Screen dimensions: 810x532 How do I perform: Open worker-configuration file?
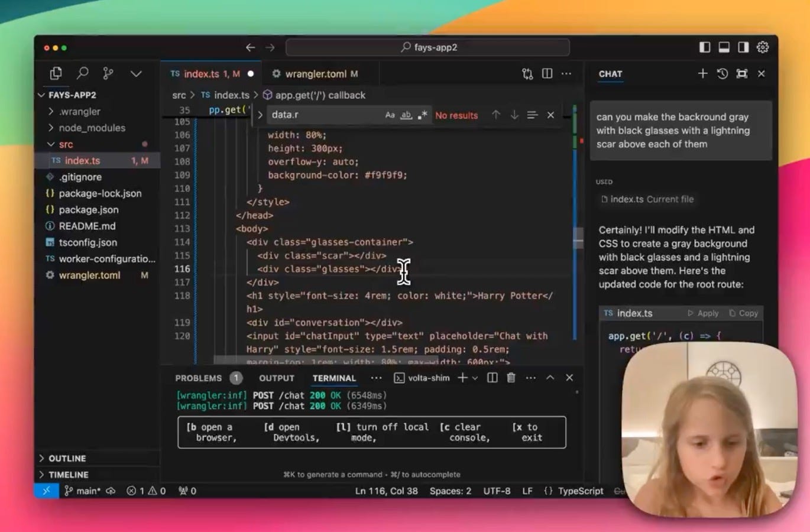pyautogui.click(x=97, y=258)
